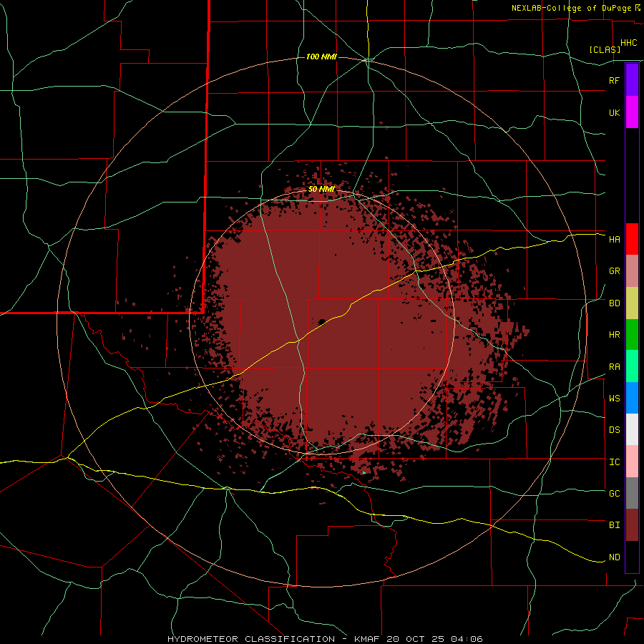Click the RA legend label
The image size is (644, 644).
pos(615,367)
